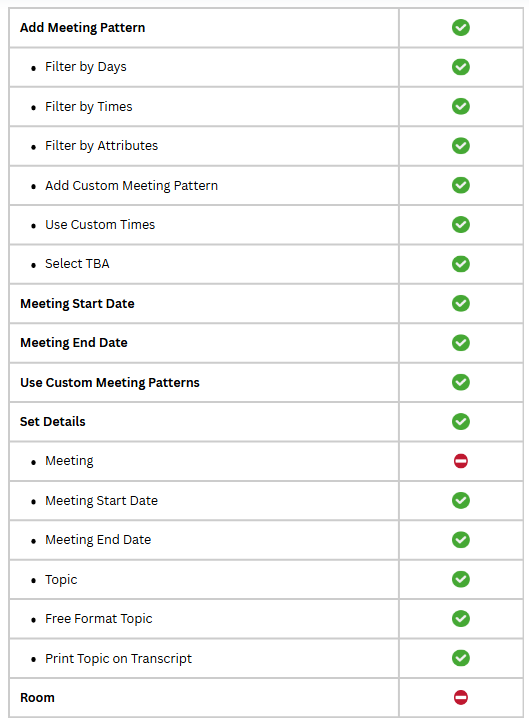The height and width of the screenshot is (722, 529).
Task: Click the checkmark in bold Set Details row
Action: click(460, 421)
